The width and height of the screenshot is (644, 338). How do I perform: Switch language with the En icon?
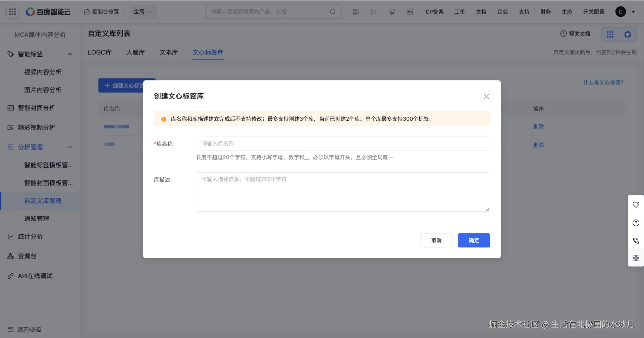pyautogui.click(x=410, y=12)
